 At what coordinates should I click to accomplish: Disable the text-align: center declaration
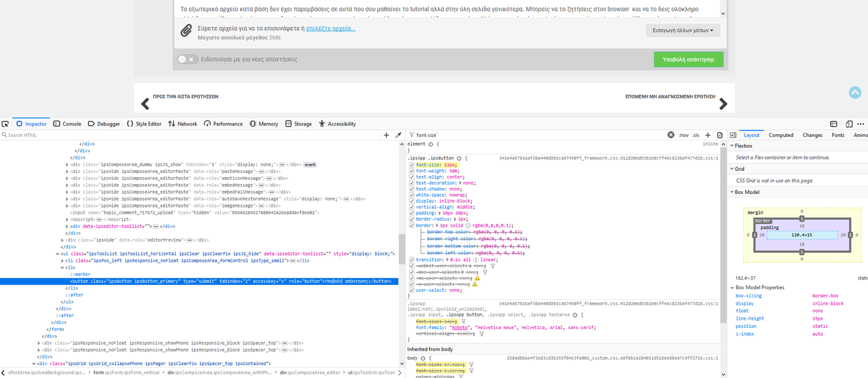click(411, 176)
